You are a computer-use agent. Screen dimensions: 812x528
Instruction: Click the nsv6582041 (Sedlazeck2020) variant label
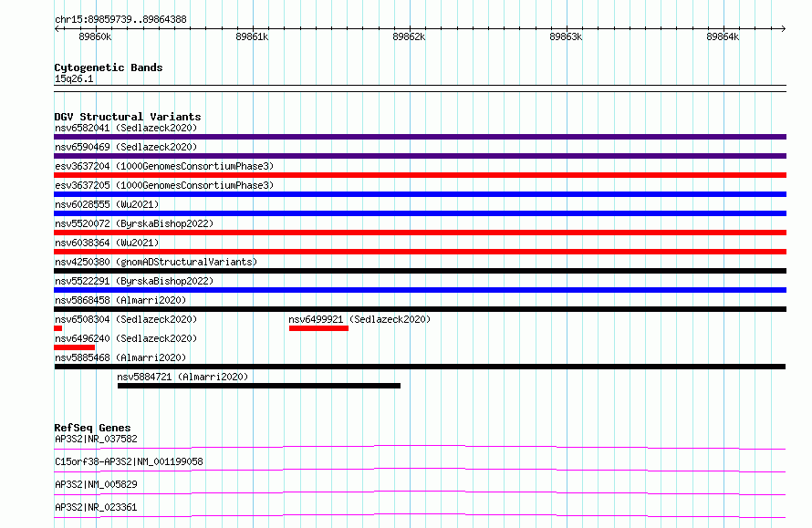point(126,128)
